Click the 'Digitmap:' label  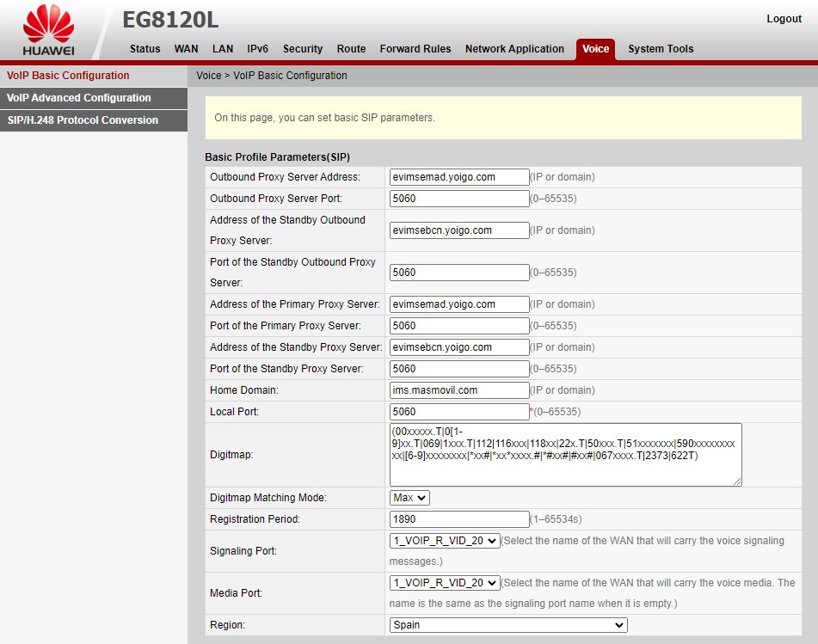click(x=231, y=455)
